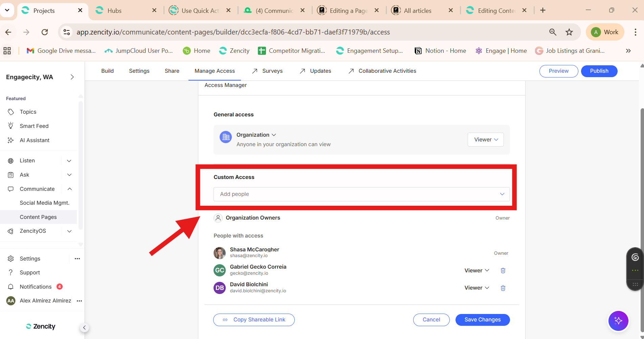Bookmark this page with the star icon
Viewport: 644px width, 339px height.
point(569,32)
